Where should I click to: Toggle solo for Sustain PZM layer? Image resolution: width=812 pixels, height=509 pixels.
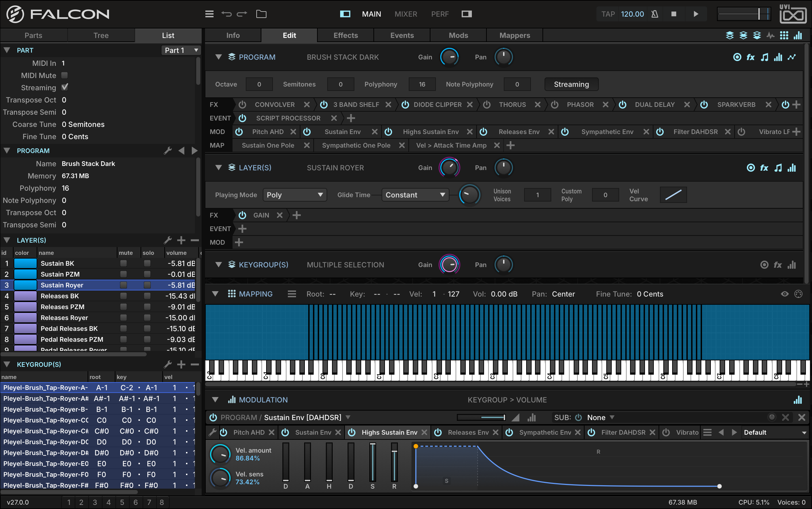(x=147, y=274)
